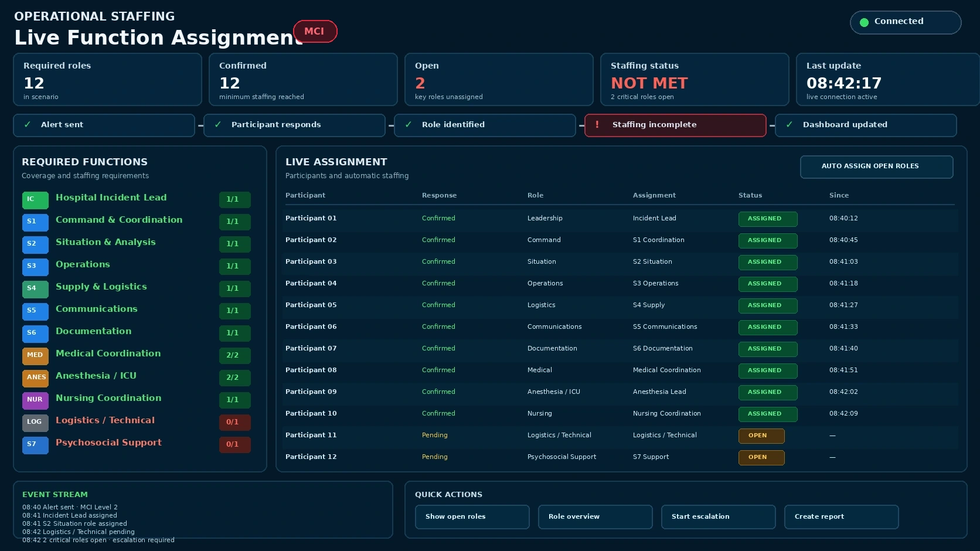The image size is (980, 551).
Task: Select the Participant 05 name cell
Action: pyautogui.click(x=311, y=305)
